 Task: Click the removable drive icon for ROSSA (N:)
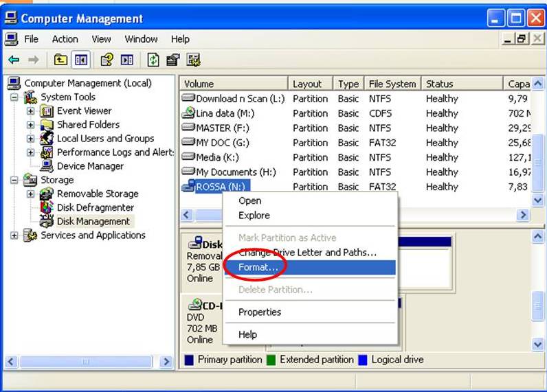(x=188, y=186)
